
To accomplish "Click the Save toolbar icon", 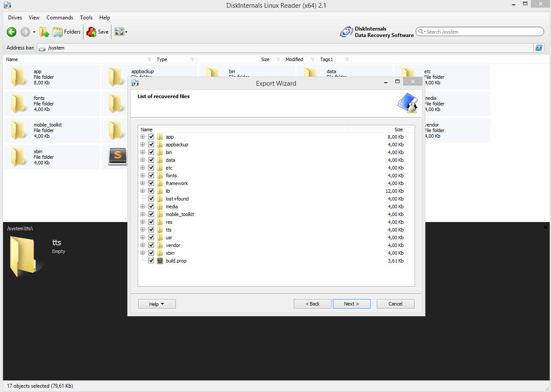I will point(98,32).
